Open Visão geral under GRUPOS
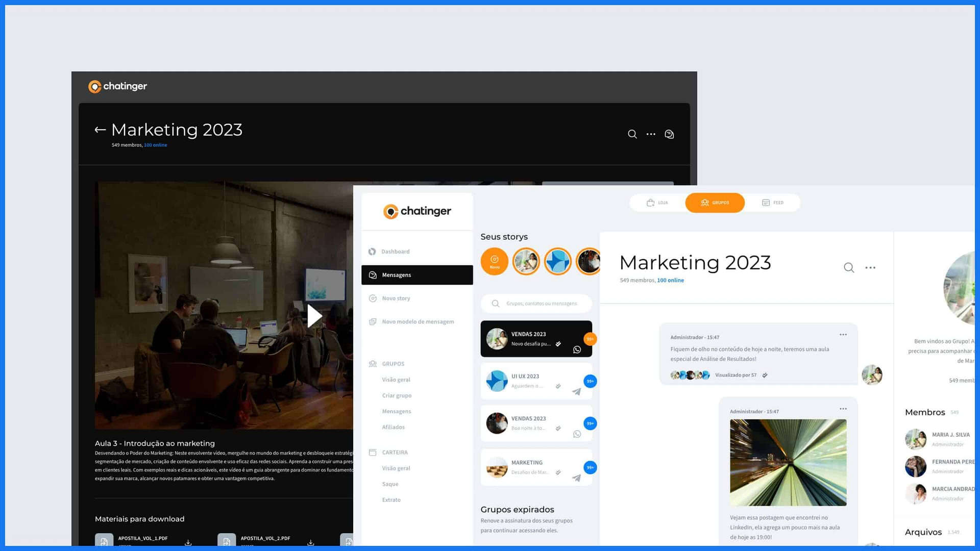Viewport: 980px width, 551px height. point(396,380)
